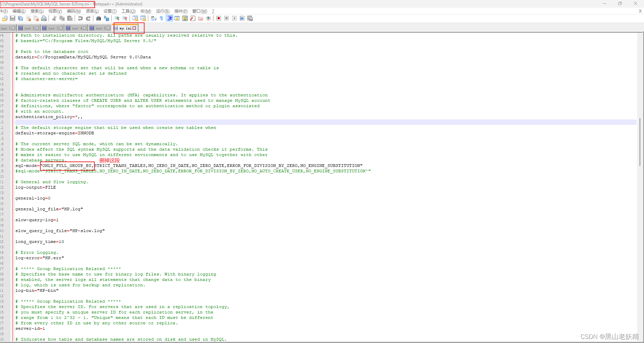Click the Close document toolbar icon

28,18
